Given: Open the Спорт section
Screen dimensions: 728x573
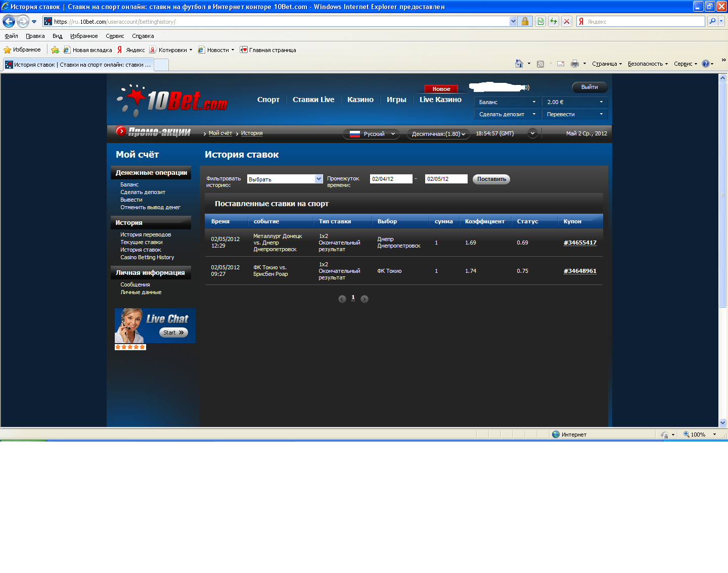Looking at the screenshot, I should (268, 100).
